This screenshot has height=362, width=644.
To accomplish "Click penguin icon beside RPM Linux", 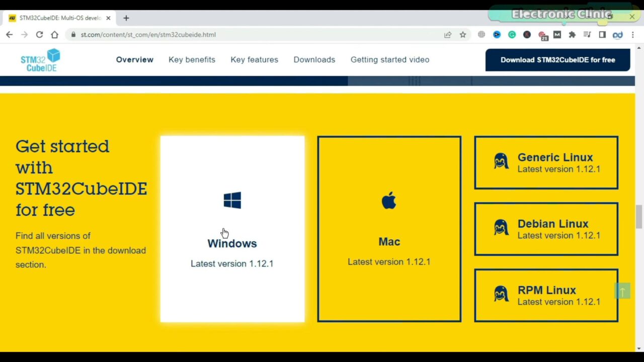I will tap(501, 295).
